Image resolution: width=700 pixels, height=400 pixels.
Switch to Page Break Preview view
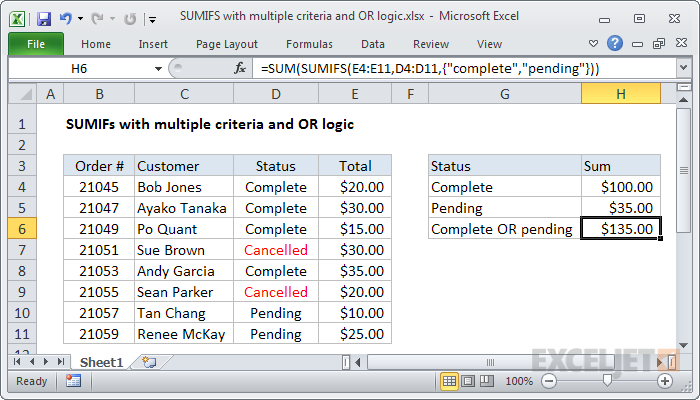487,381
